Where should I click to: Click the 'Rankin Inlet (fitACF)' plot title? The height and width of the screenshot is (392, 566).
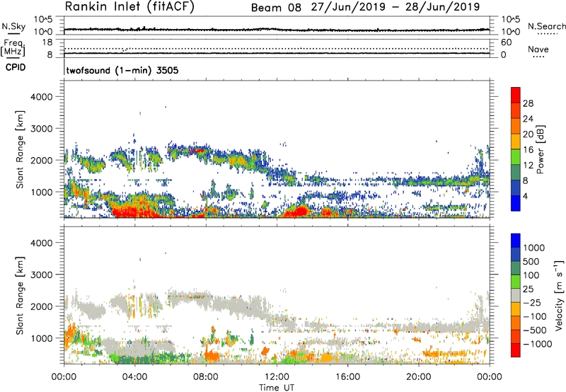(x=129, y=7)
